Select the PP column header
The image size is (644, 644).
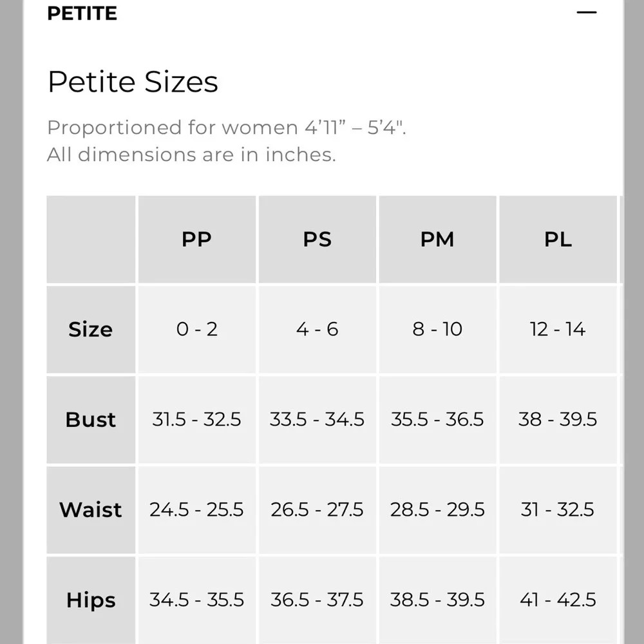pyautogui.click(x=196, y=240)
